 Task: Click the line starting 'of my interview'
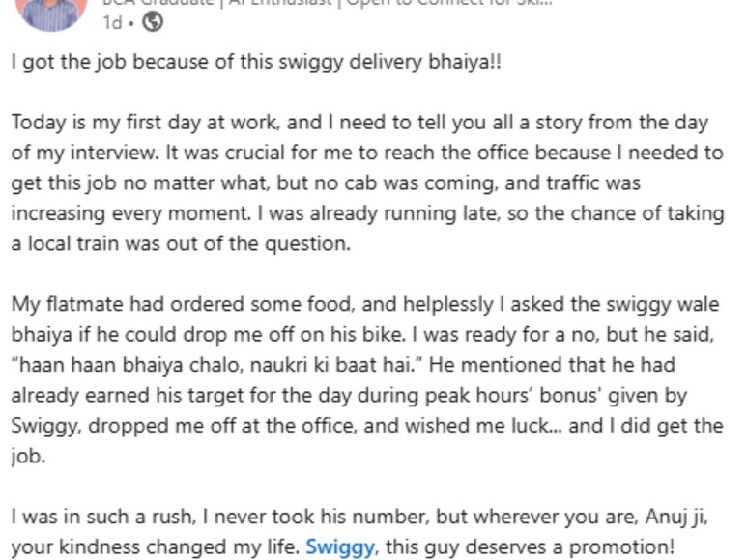coord(367,154)
